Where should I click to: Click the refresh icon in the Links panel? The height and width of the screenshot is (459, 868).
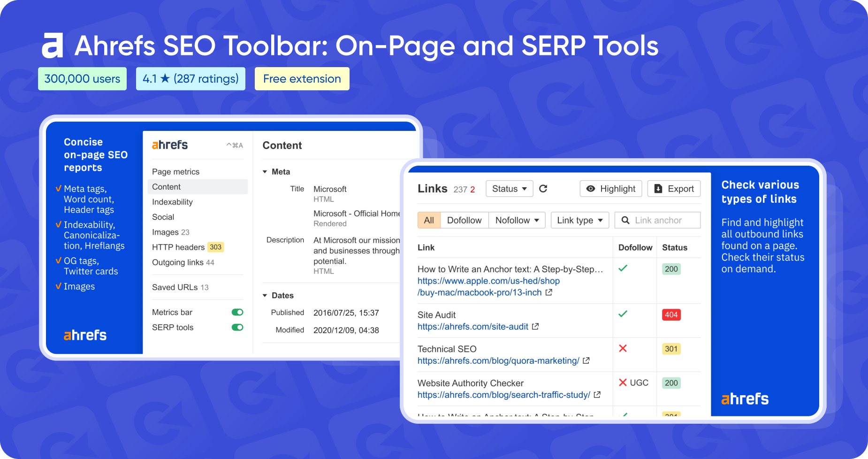(x=543, y=189)
